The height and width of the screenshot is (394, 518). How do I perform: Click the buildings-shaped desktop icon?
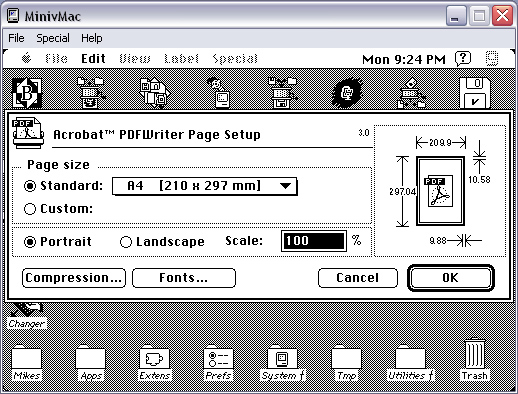(x=155, y=93)
